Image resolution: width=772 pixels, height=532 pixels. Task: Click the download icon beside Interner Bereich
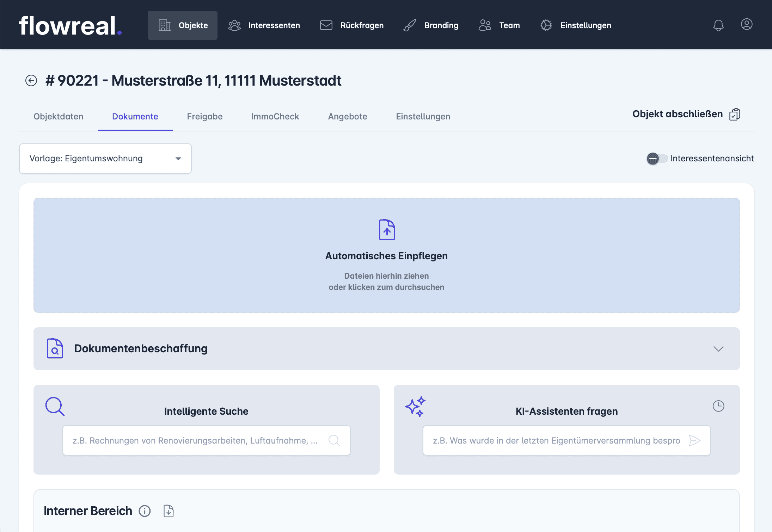pyautogui.click(x=169, y=511)
